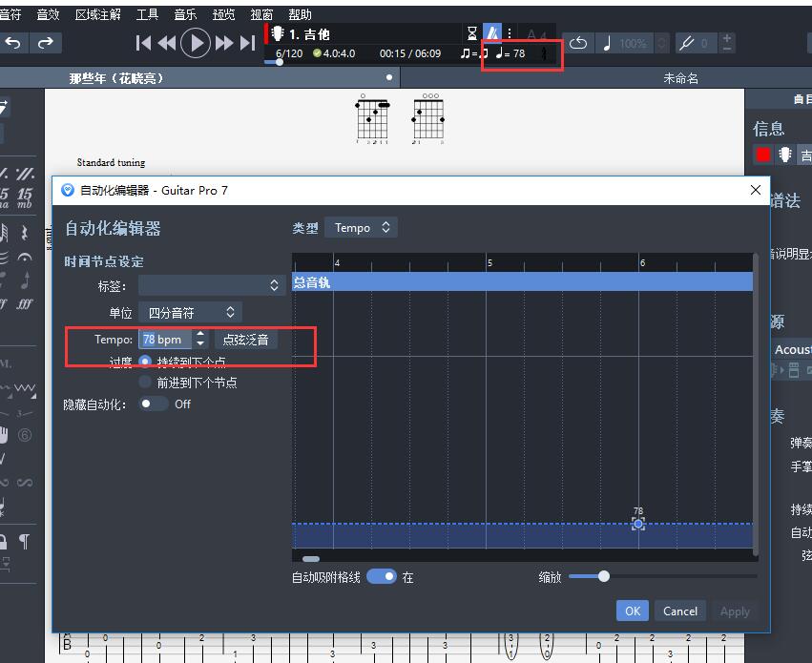The image size is (812, 663).
Task: Click the undo arrow icon
Action: [13, 43]
